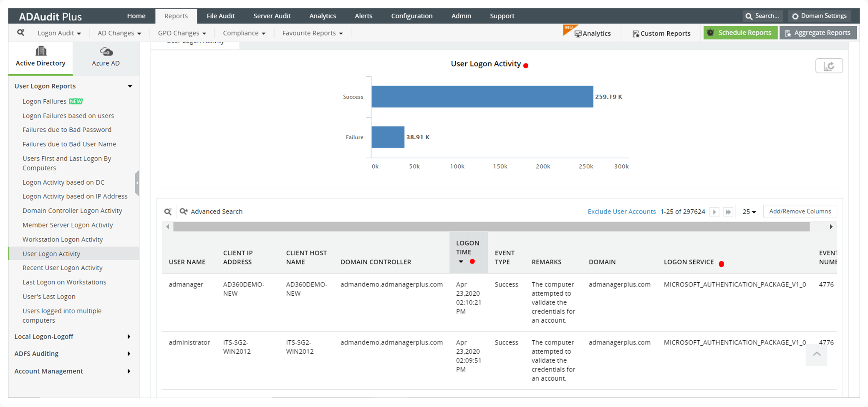Open Logon Activity based on DC report
The image size is (868, 407).
(63, 182)
